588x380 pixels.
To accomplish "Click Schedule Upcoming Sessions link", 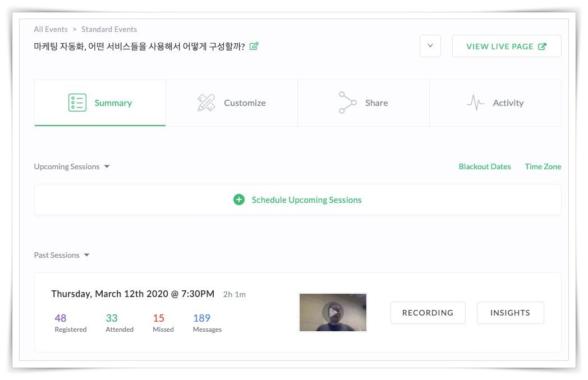I will pos(306,200).
